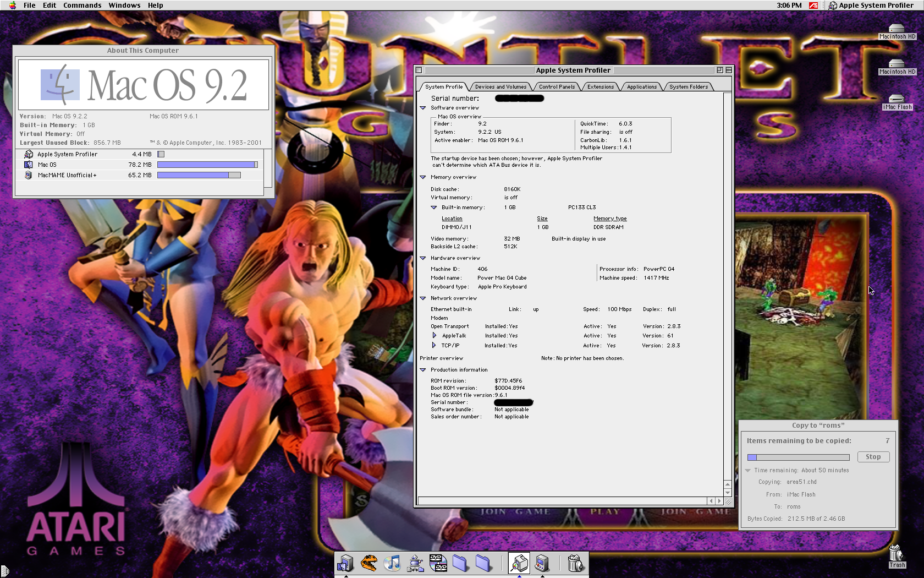
Task: Switch to MacMAME arcade icon in dock
Action: click(542, 563)
